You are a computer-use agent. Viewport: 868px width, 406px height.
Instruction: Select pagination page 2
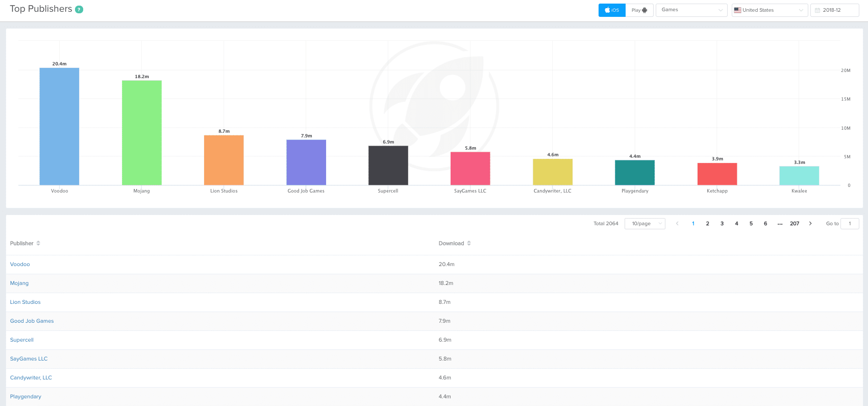tap(707, 224)
